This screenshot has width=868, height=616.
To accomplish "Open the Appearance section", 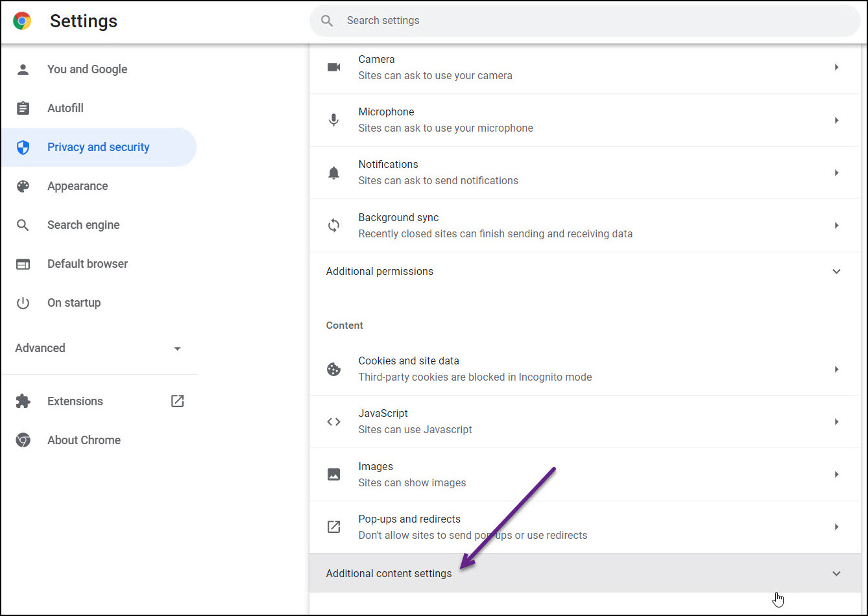I will click(99, 186).
